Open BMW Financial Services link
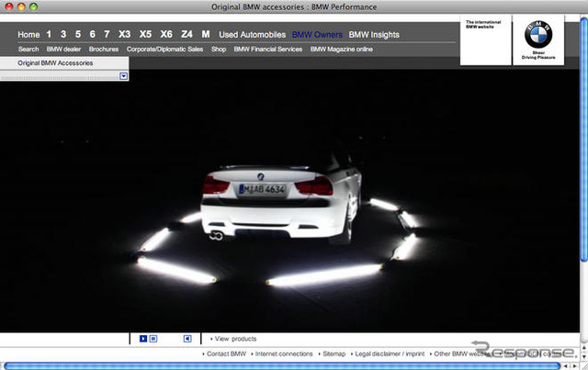The width and height of the screenshot is (588, 370). click(268, 49)
